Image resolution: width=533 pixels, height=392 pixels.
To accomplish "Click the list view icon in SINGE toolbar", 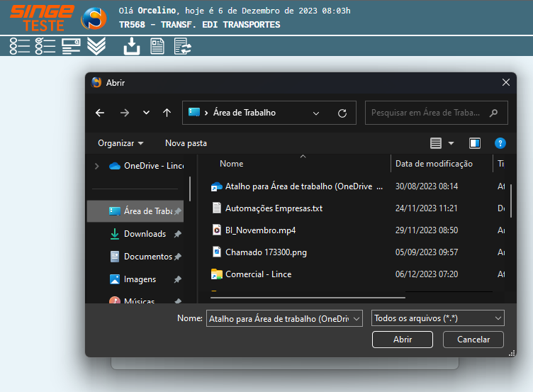I will pyautogui.click(x=20, y=46).
